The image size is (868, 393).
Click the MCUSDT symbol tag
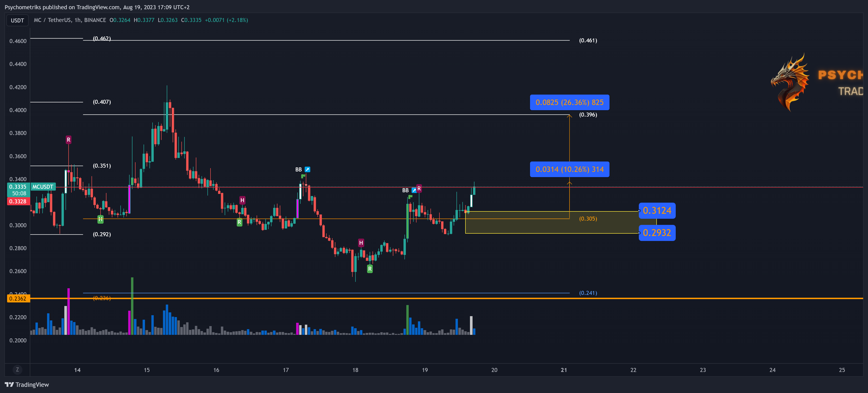pyautogui.click(x=43, y=187)
